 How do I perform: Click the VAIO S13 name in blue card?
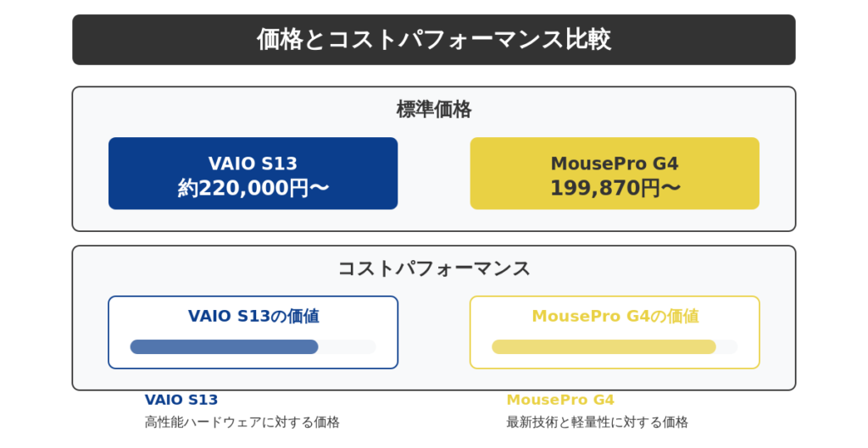(x=253, y=163)
